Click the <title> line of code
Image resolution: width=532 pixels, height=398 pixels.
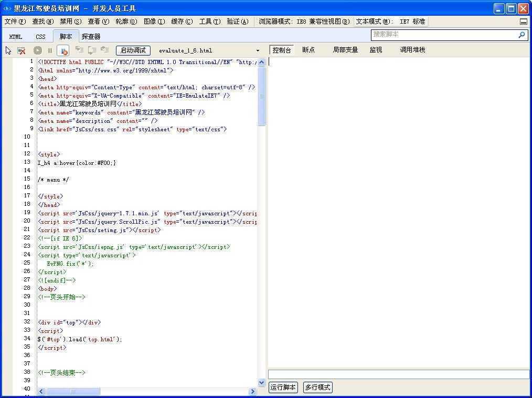pos(90,104)
